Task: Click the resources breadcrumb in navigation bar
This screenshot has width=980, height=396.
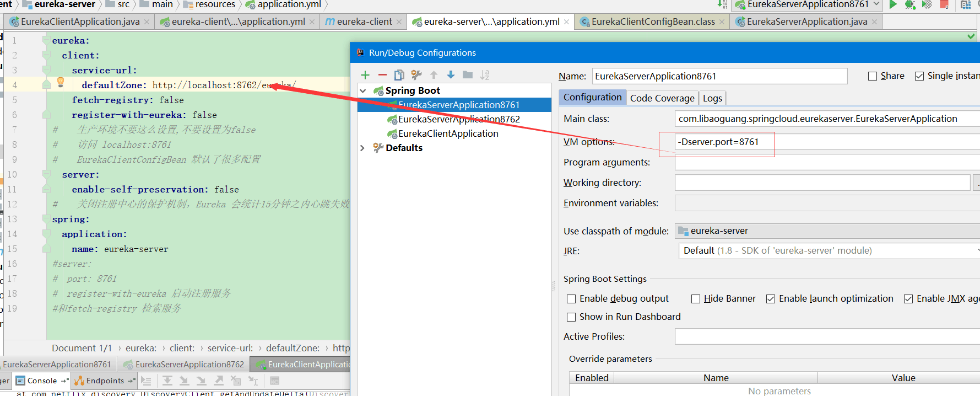Action: click(x=215, y=4)
